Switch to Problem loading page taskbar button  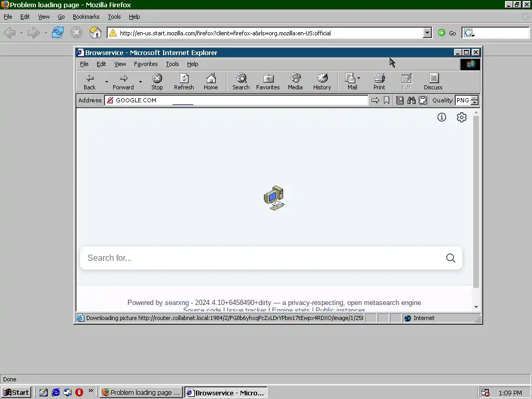tap(141, 393)
